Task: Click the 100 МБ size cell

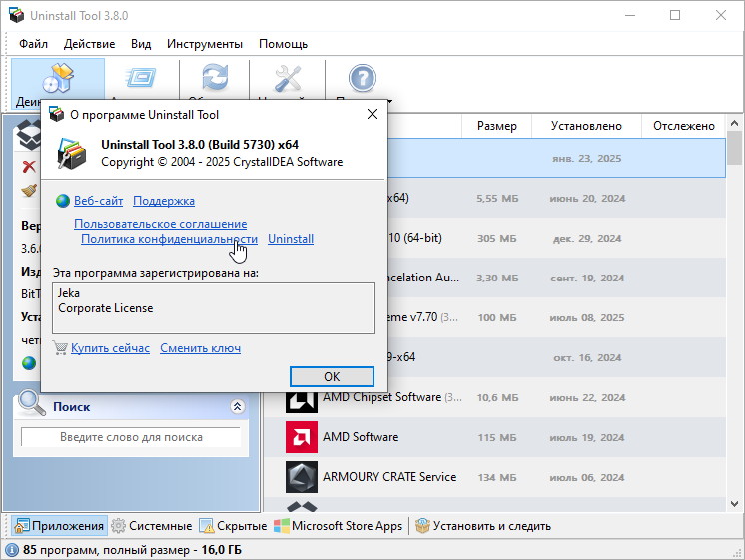Action: coord(497,317)
